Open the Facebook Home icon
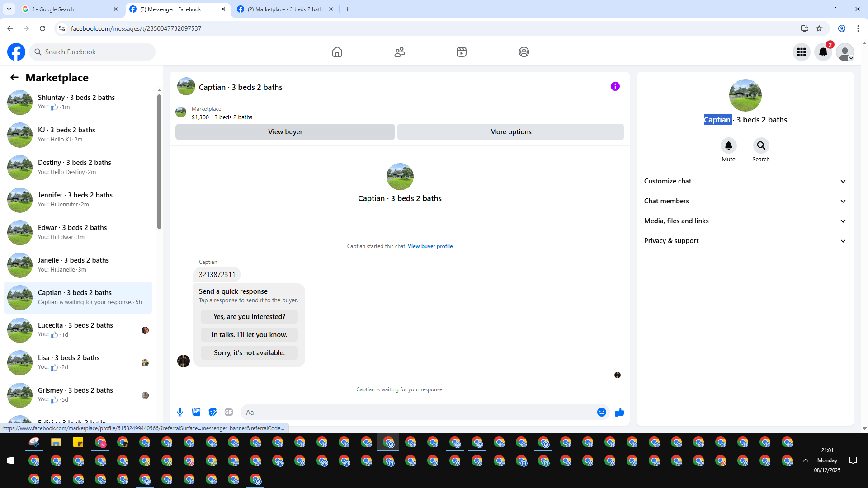The width and height of the screenshot is (868, 488). pyautogui.click(x=337, y=52)
